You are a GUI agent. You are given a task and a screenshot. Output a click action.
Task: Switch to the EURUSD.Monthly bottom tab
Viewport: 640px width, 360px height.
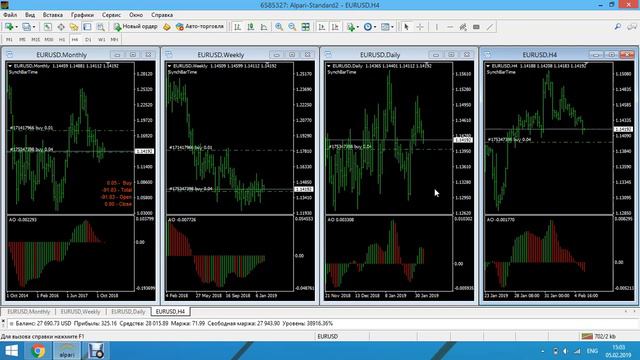(29, 311)
